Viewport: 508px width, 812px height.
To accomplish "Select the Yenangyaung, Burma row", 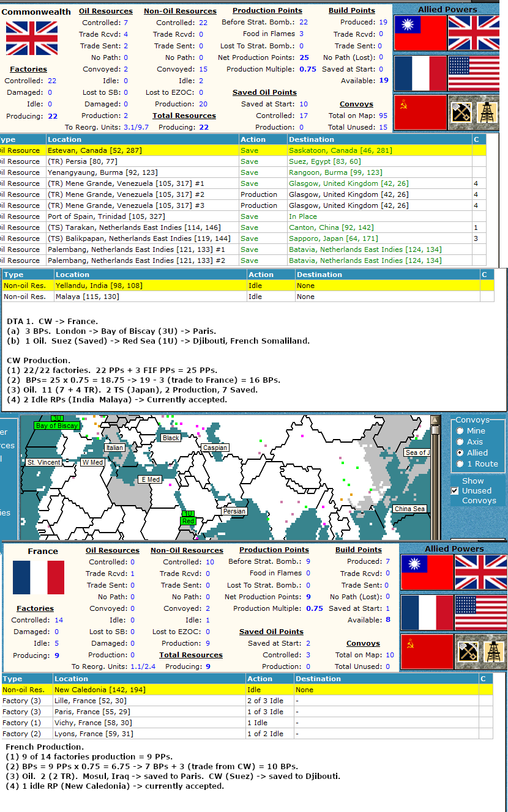I will pyautogui.click(x=243, y=172).
